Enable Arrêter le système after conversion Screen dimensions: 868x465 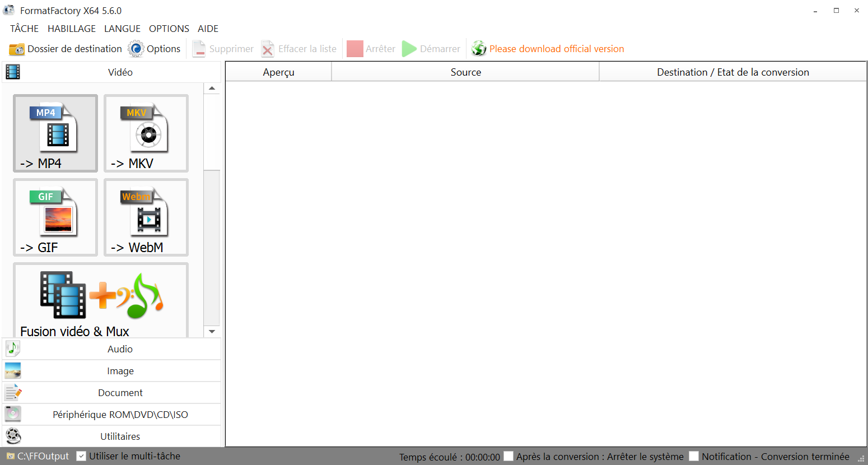point(508,456)
